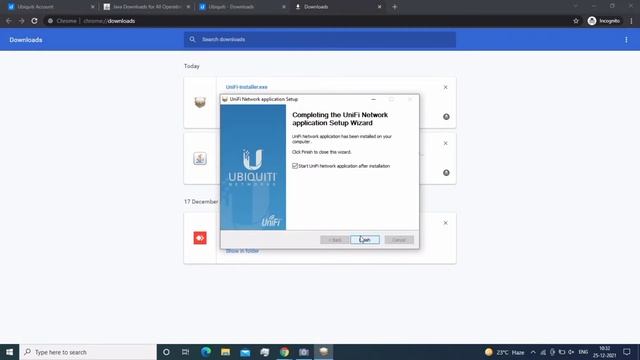
Task: Open the camera app on taskbar
Action: coord(304,352)
